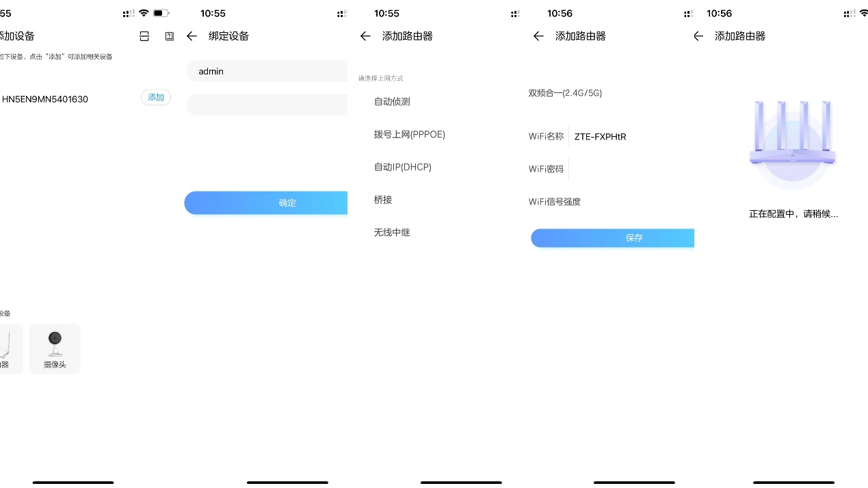Tap the QR code scan icon on 绑定设备 screen
Image resolution: width=868 pixels, height=488 pixels.
[144, 36]
